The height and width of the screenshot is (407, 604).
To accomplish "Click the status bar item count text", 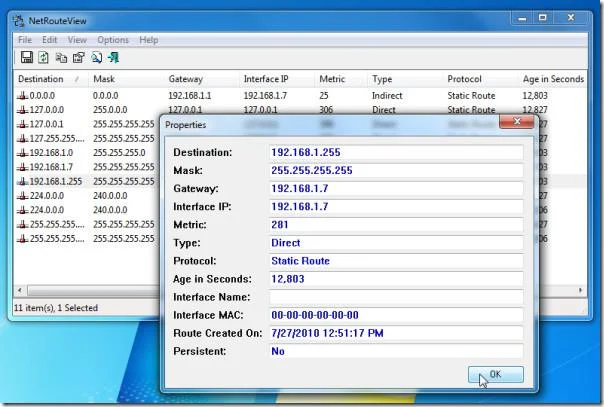I will [x=56, y=308].
